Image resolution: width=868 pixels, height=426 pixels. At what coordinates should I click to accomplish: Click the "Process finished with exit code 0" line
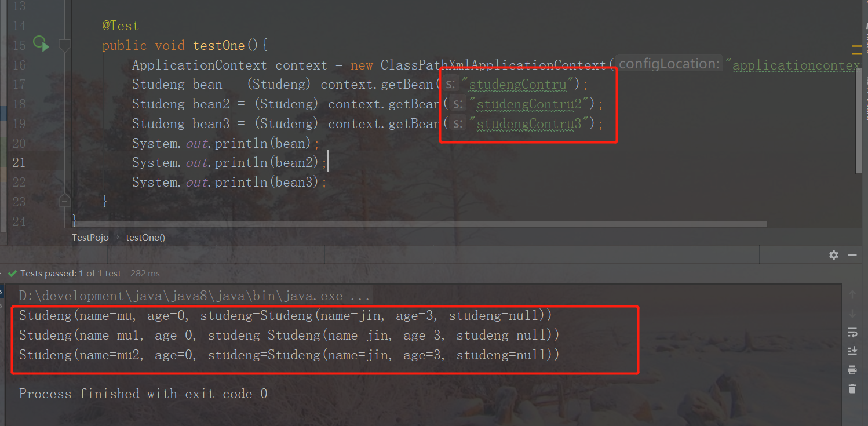[x=143, y=394]
